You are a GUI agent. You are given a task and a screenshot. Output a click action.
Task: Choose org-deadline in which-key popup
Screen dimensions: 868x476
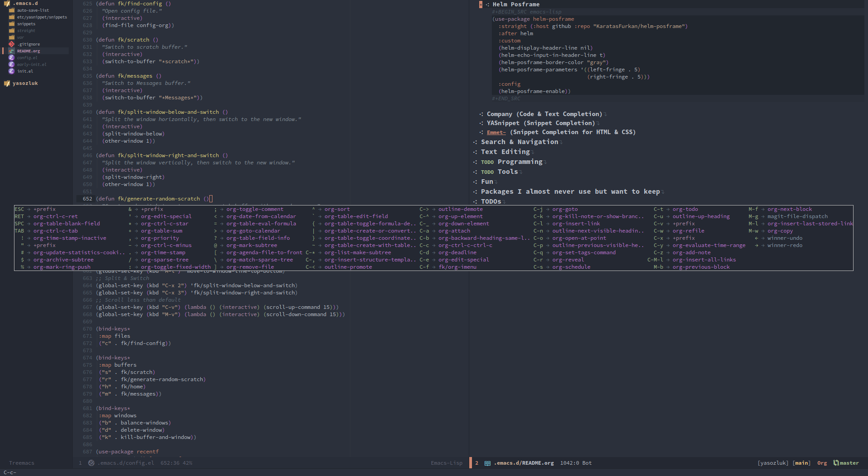click(x=458, y=252)
